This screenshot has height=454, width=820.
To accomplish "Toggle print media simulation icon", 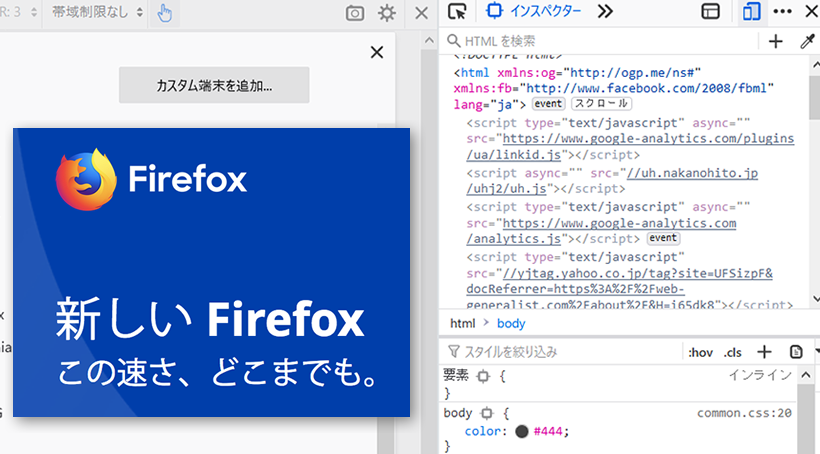I will pyautogui.click(x=796, y=352).
